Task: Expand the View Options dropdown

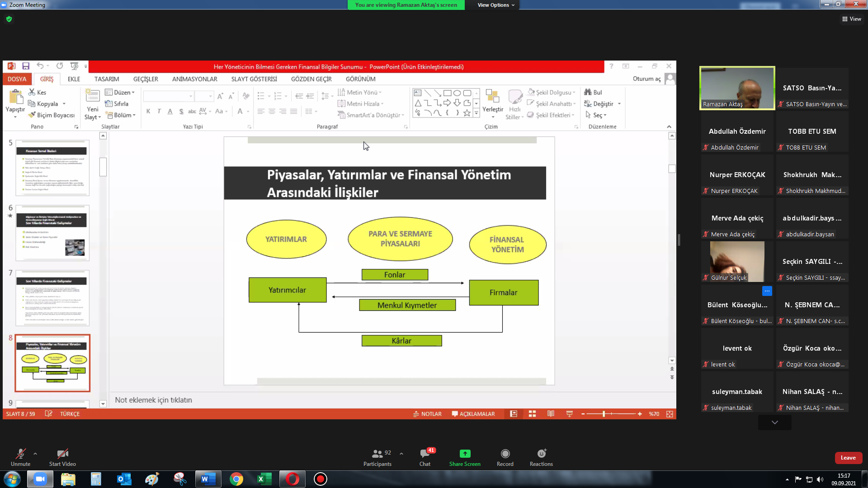Action: click(x=496, y=5)
